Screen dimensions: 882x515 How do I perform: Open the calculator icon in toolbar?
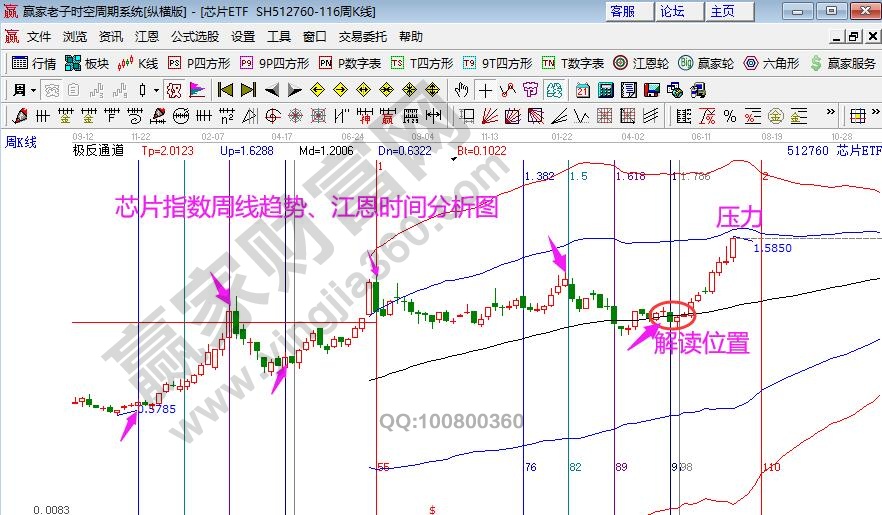click(606, 90)
